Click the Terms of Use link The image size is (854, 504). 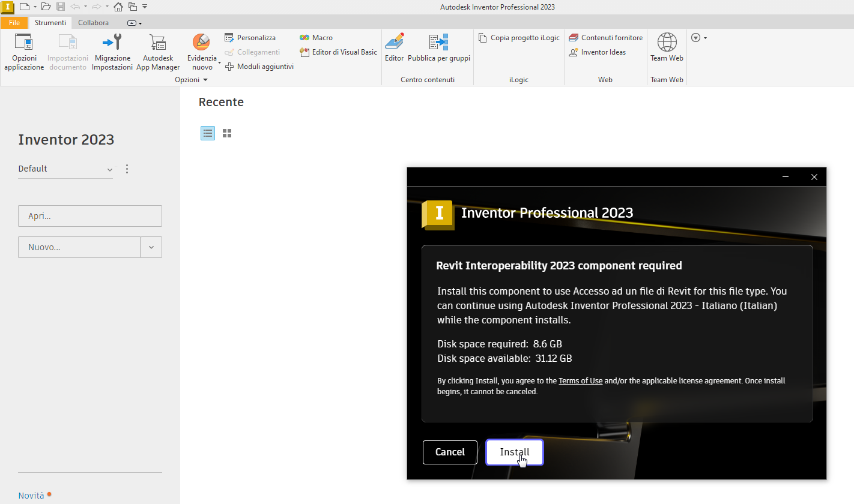pyautogui.click(x=581, y=381)
